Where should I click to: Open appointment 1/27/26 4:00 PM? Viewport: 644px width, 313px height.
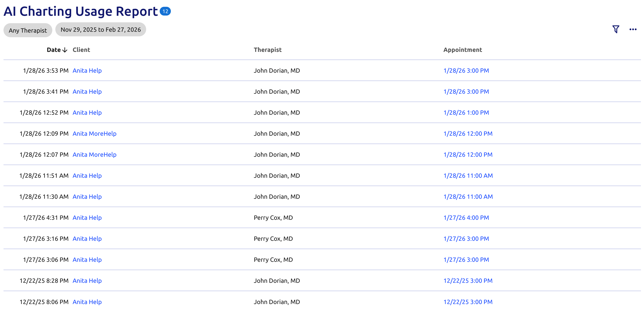click(x=466, y=218)
